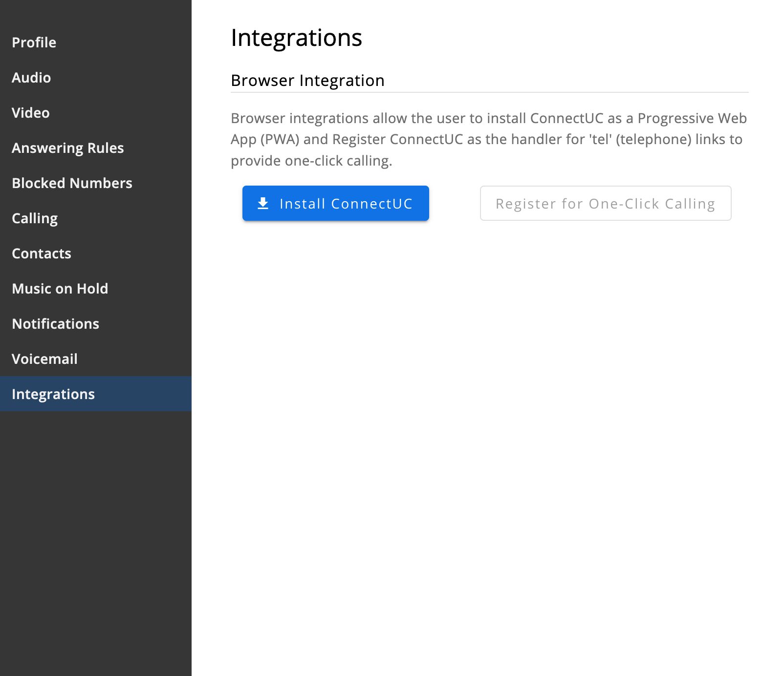Select the highlighted Integrations sidebar item
The width and height of the screenshot is (784, 676).
pyautogui.click(x=53, y=394)
